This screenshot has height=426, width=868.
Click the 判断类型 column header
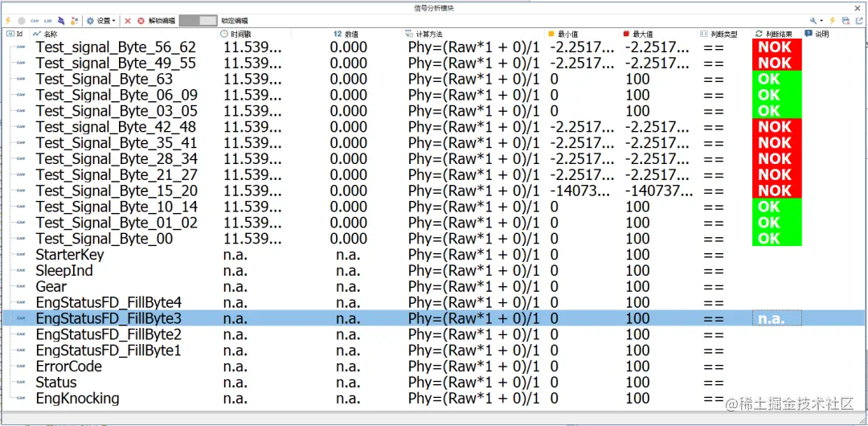pos(725,34)
